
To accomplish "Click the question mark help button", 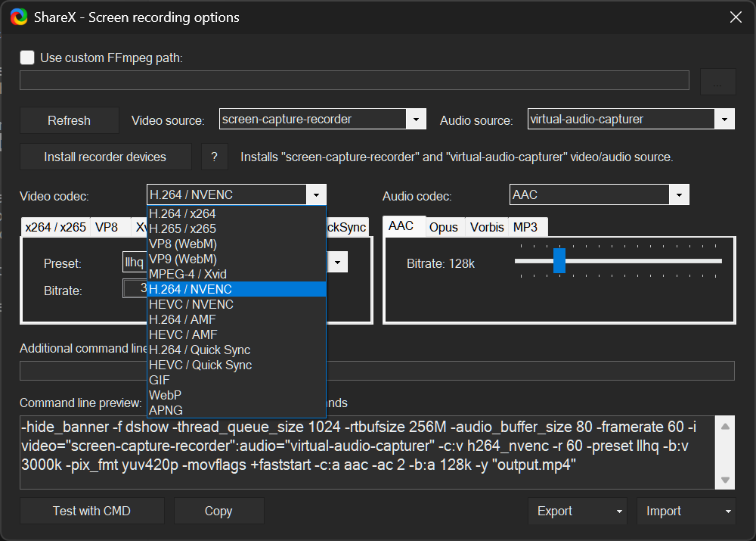I will tap(215, 157).
